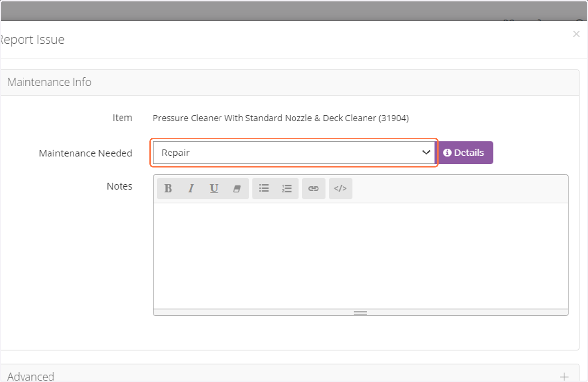Viewport: 588px width, 382px height.
Task: Click the Advanced section title
Action: coord(31,377)
